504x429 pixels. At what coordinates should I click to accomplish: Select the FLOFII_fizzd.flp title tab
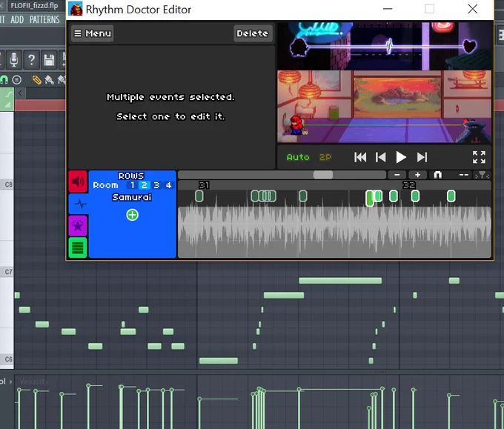(34, 5)
